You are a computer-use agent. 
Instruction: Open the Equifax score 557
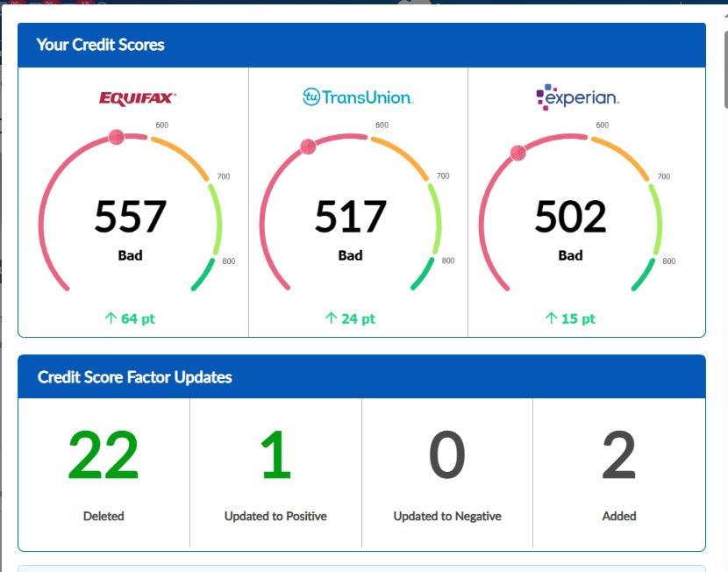click(131, 217)
